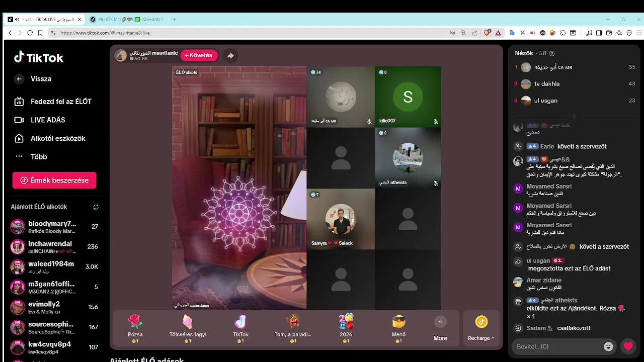Tap the heart like button

tap(628, 346)
